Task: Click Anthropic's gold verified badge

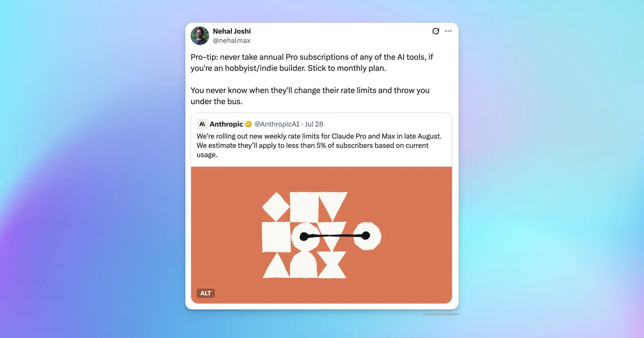Action: tap(249, 124)
